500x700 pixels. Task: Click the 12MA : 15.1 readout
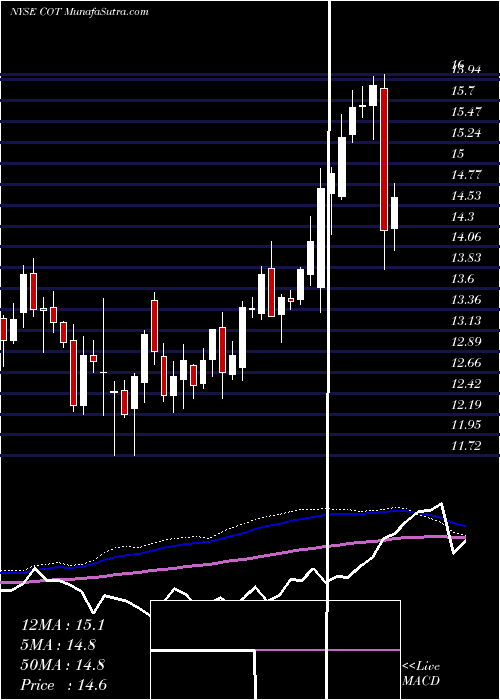[62, 625]
